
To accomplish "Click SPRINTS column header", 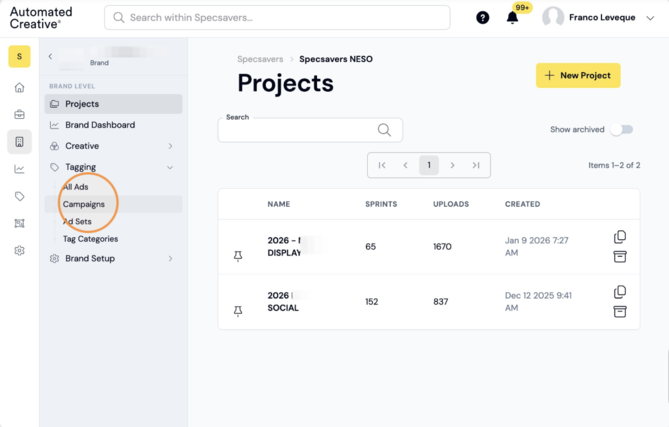I will pos(381,204).
